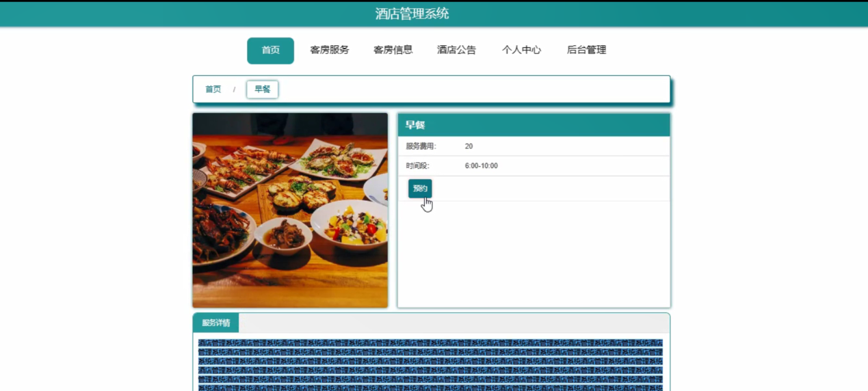Click empty area below 预约 button
The image size is (868, 391).
tap(534, 254)
